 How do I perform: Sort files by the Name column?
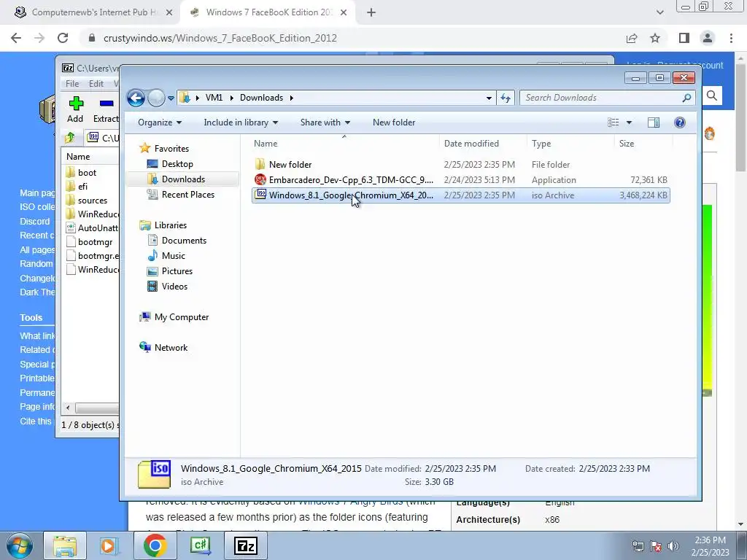click(344, 144)
